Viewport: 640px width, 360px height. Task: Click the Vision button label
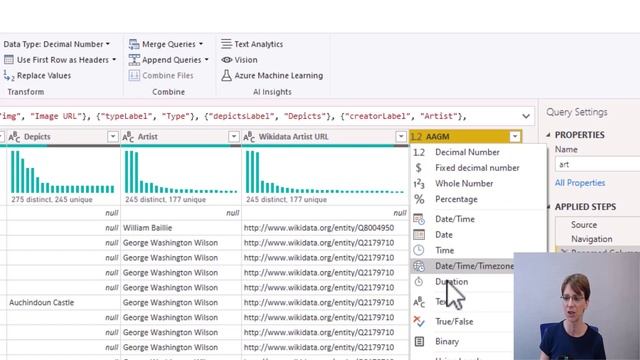[246, 60]
